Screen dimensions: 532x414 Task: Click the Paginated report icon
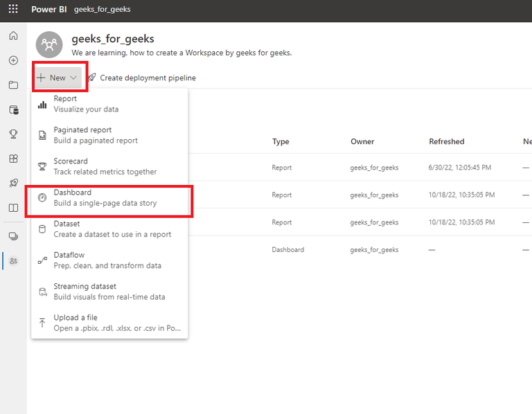pyautogui.click(x=42, y=135)
